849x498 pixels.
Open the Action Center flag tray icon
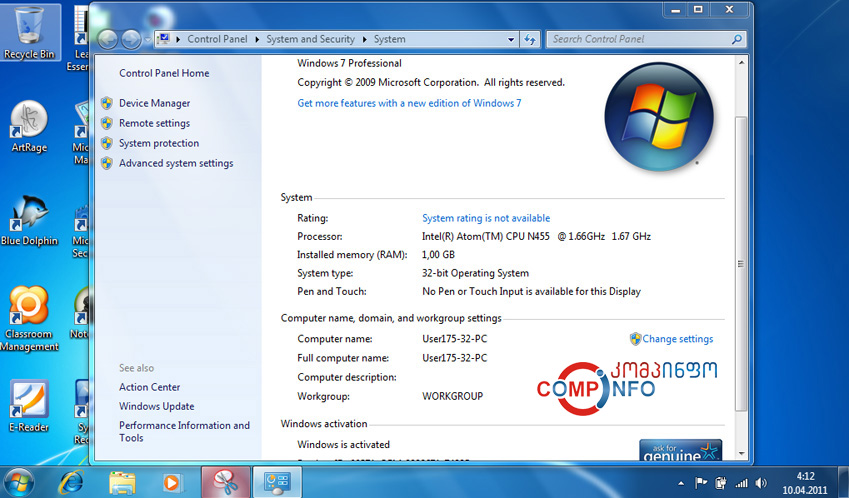coord(701,483)
